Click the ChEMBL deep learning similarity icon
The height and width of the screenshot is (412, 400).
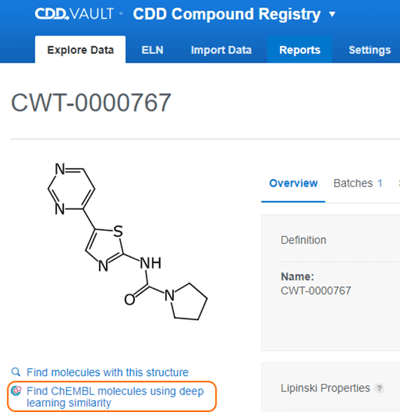pos(16,391)
